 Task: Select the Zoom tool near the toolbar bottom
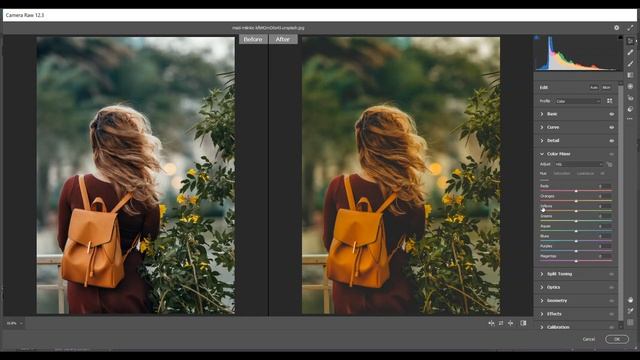click(x=630, y=300)
